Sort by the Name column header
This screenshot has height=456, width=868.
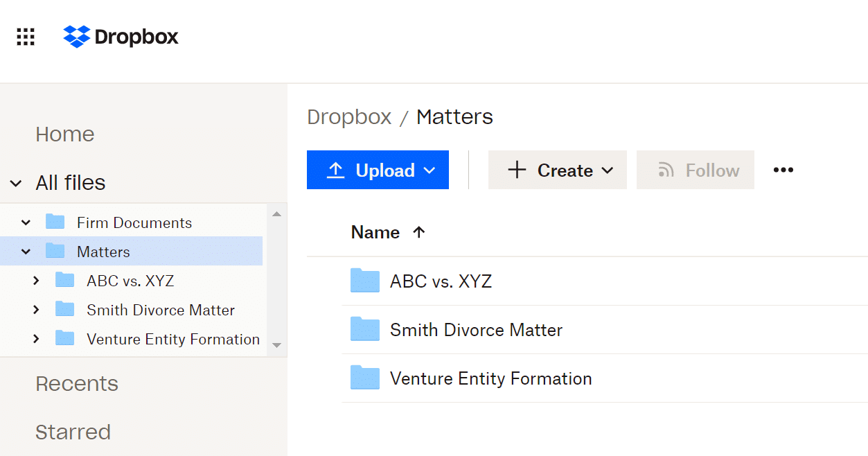[x=375, y=232]
